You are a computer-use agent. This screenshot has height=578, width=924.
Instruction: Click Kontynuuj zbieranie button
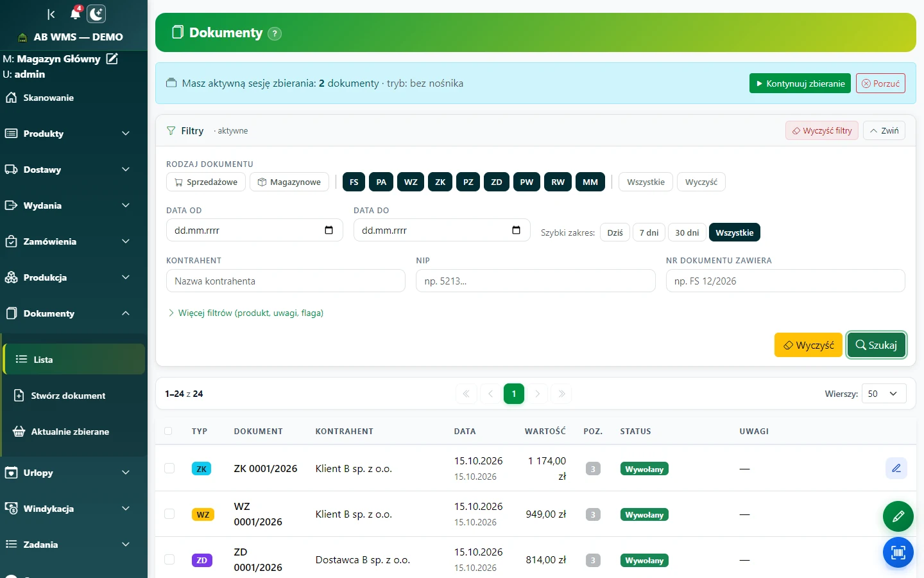(800, 83)
